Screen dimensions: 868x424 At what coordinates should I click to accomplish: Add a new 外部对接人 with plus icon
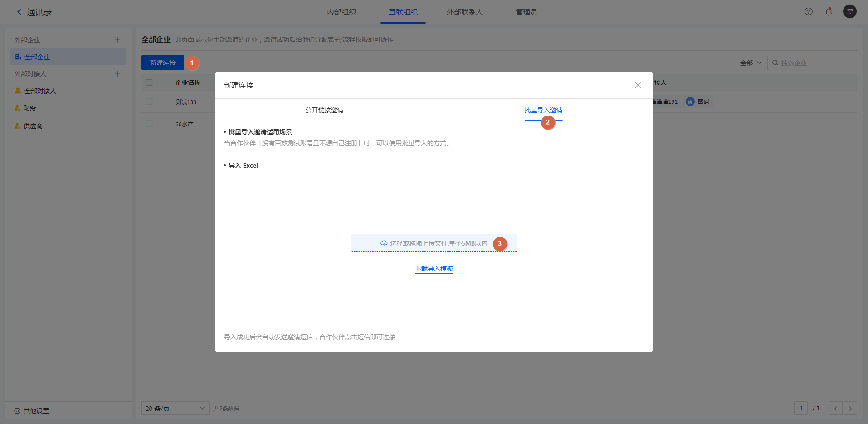coord(117,74)
